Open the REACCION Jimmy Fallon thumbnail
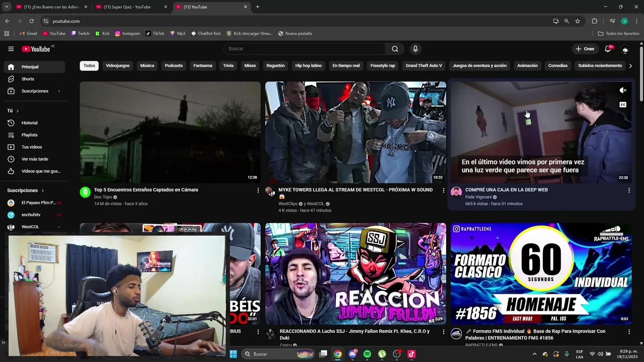The image size is (644, 362). (x=356, y=274)
